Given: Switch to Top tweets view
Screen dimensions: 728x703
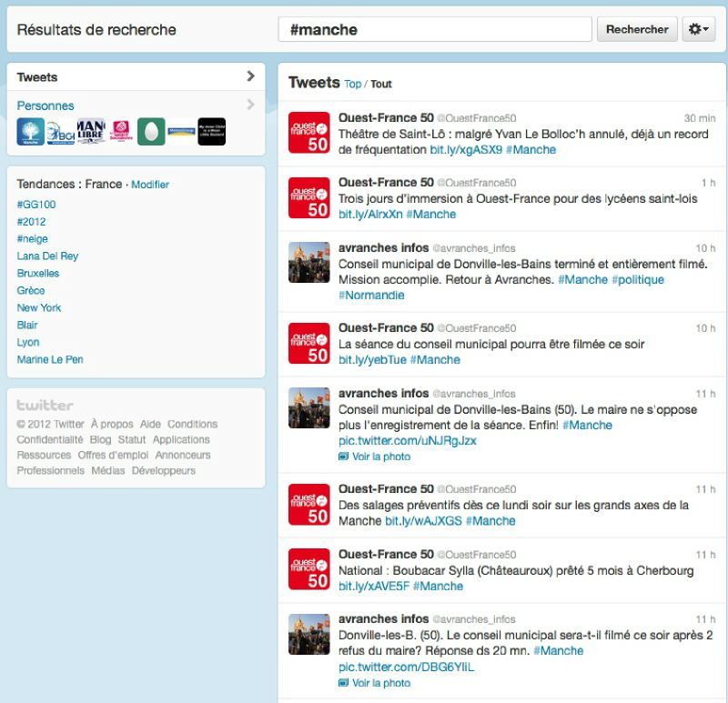Looking at the screenshot, I should point(352,84).
